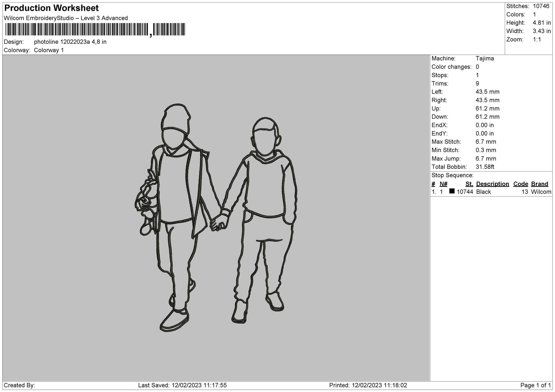
Task: Click the Page 1 of 1 indicator
Action: pyautogui.click(x=536, y=385)
